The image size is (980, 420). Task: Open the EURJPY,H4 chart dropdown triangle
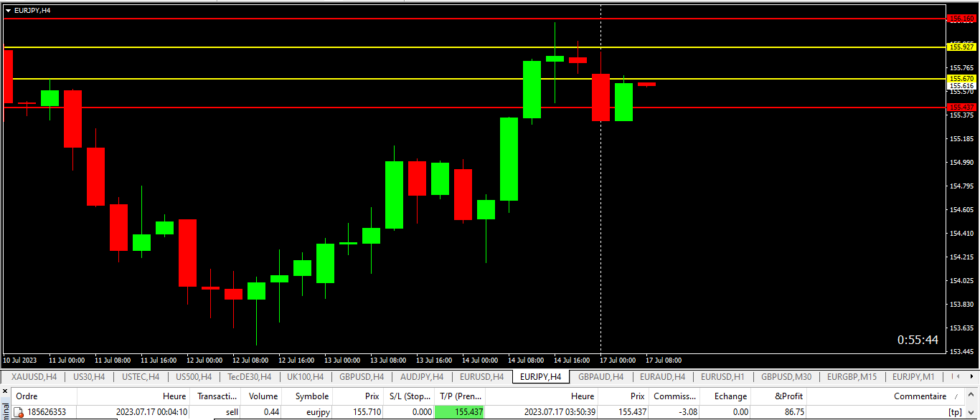pyautogui.click(x=8, y=11)
